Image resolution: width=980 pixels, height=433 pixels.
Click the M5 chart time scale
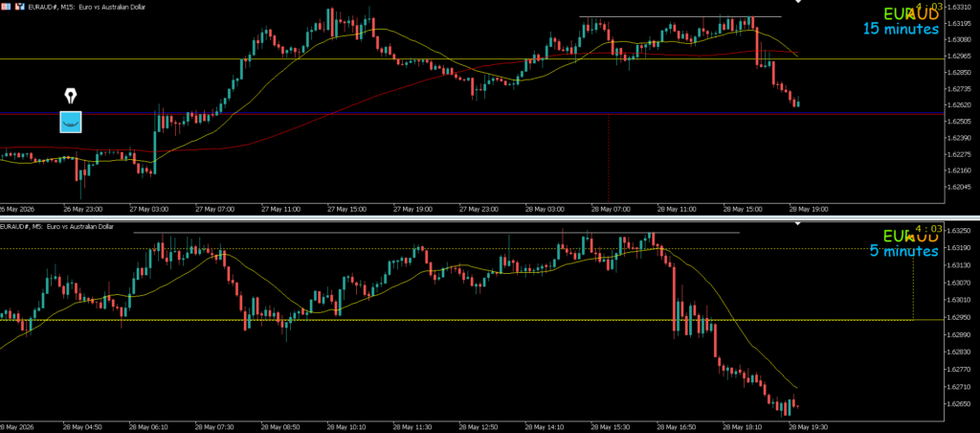coord(472,427)
